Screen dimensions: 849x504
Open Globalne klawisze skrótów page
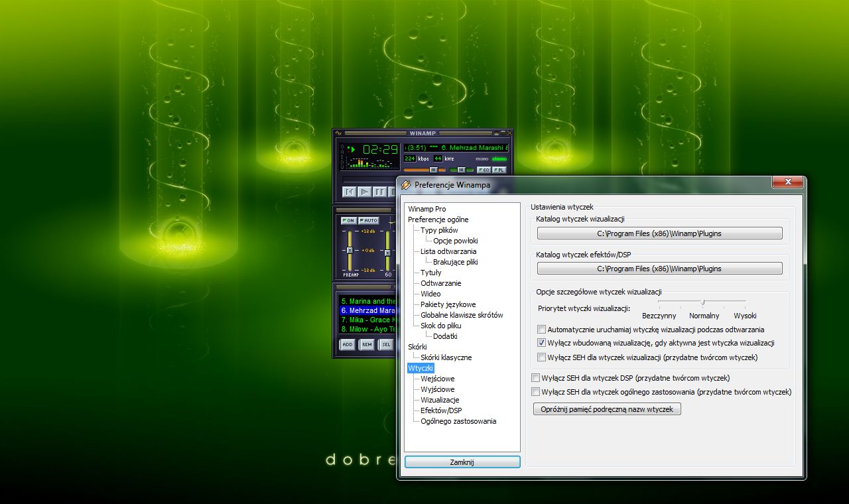(462, 315)
